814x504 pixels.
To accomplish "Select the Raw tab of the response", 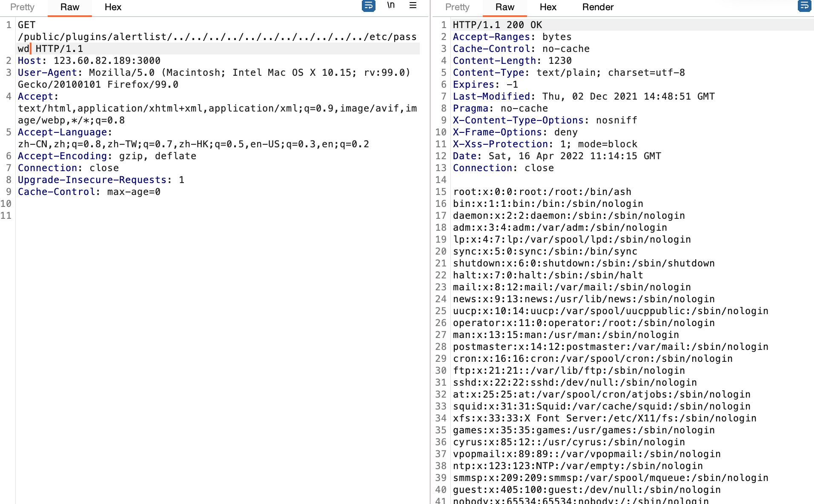I will pyautogui.click(x=505, y=7).
